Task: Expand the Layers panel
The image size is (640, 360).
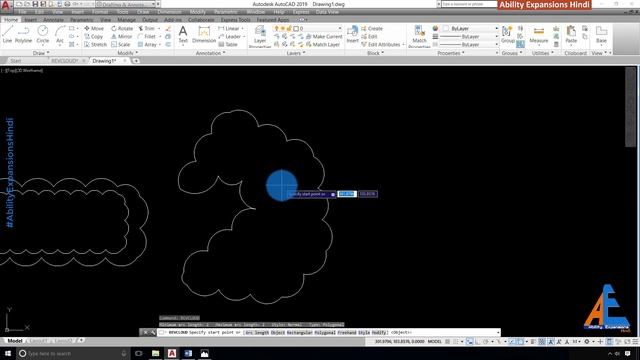Action: (x=296, y=53)
